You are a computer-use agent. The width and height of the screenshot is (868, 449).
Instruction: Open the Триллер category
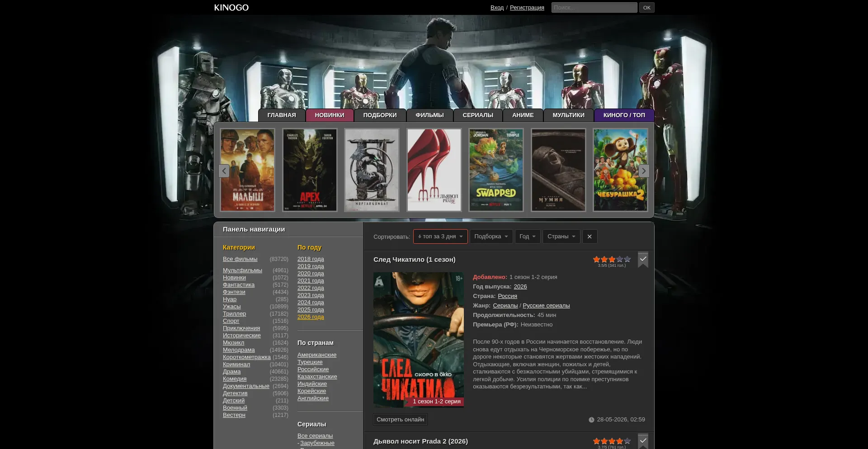234,314
